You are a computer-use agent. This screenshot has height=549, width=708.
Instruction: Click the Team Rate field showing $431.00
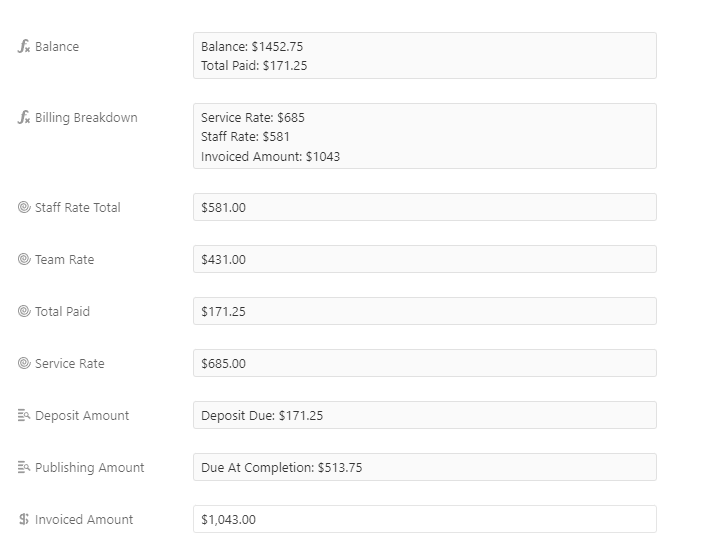(x=425, y=259)
